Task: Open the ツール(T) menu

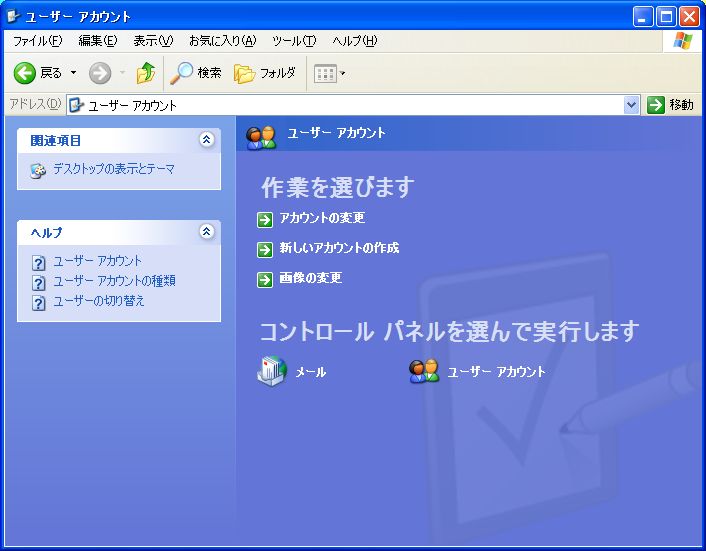Action: [x=294, y=41]
